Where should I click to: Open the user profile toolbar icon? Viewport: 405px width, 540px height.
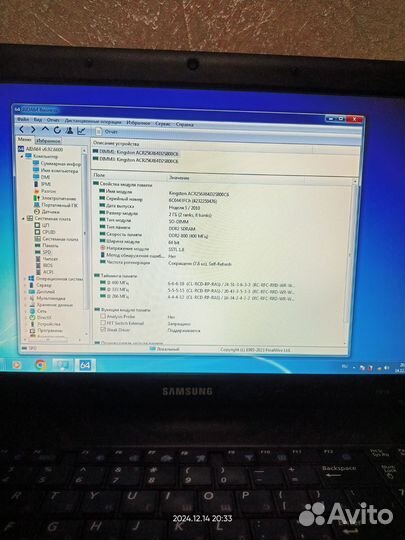pyautogui.click(x=69, y=131)
